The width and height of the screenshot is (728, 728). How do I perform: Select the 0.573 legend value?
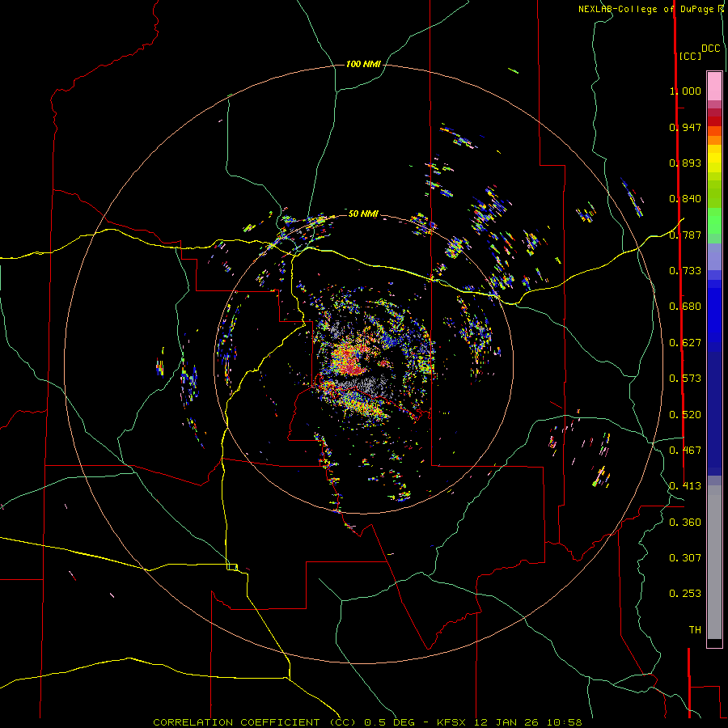685,379
